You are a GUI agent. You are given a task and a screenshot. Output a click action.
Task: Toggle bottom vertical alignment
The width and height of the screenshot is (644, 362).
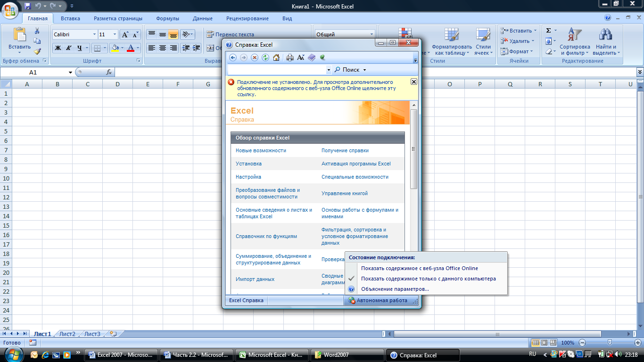173,34
